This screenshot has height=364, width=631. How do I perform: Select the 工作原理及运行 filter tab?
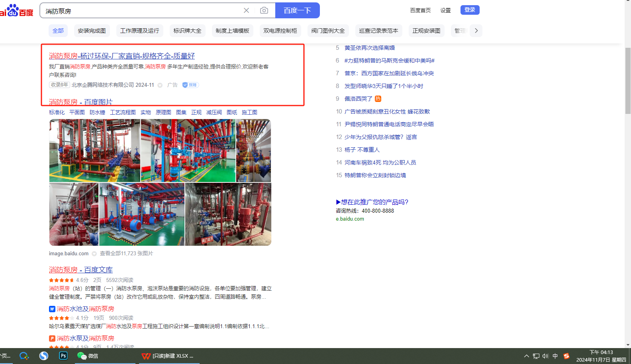tap(140, 31)
